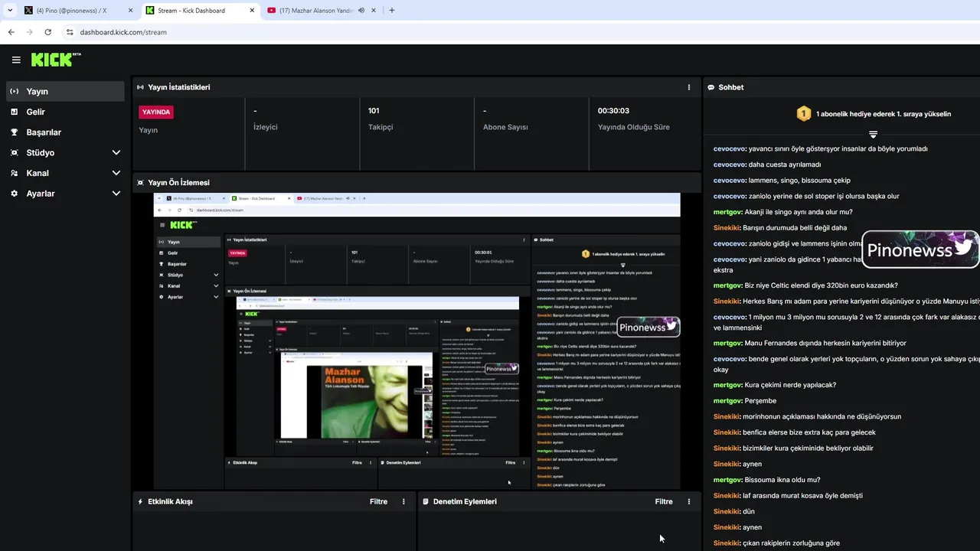Open Denetim Eylemleri three-dot menu
The width and height of the screenshot is (980, 551).
(x=689, y=501)
